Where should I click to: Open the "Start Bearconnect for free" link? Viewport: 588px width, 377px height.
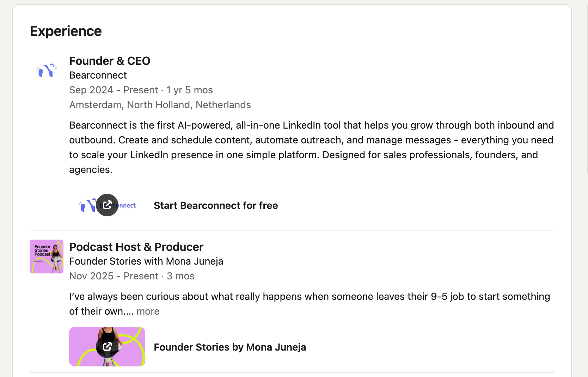216,205
